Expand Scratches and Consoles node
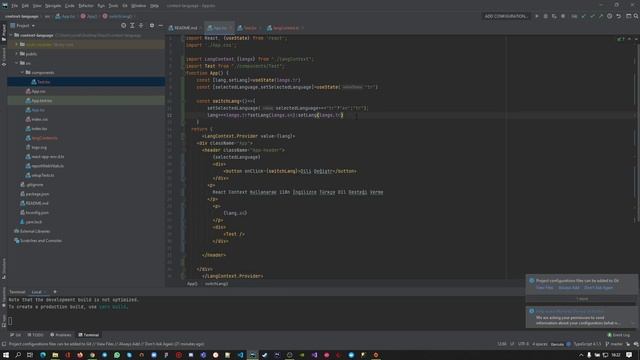This screenshot has width=640, height=360. pos(38,241)
